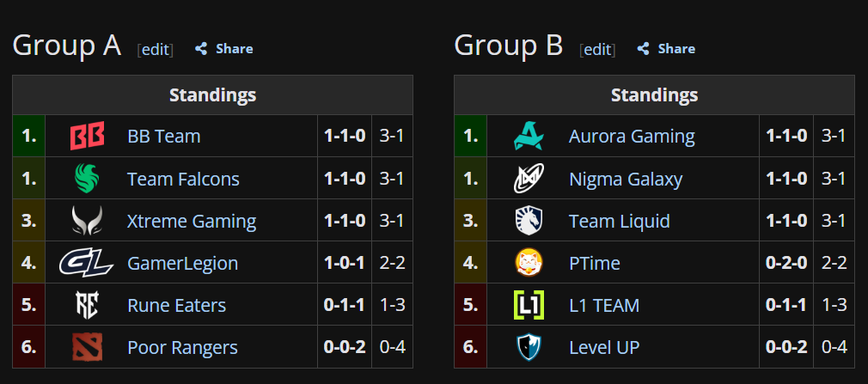868x384 pixels.
Task: Select the PTime cat logo
Action: (x=529, y=262)
